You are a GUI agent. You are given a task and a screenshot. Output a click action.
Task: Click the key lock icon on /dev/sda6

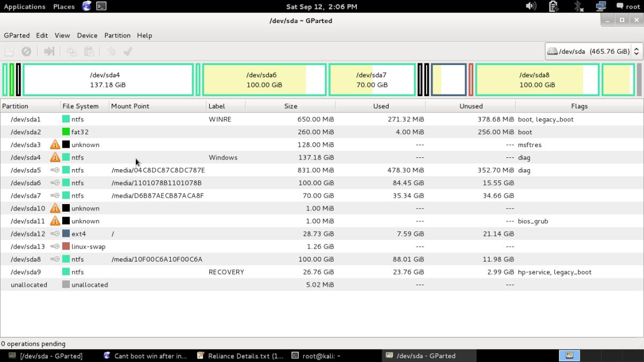[55, 183]
